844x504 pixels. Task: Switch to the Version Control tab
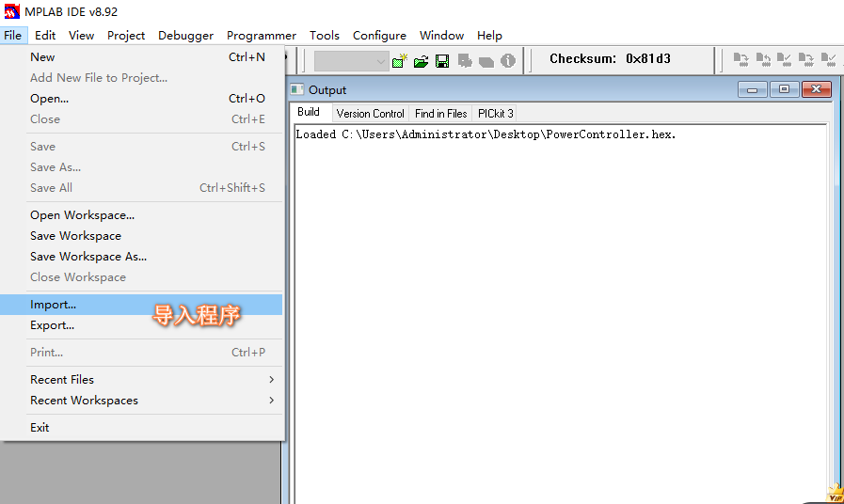[x=371, y=114]
